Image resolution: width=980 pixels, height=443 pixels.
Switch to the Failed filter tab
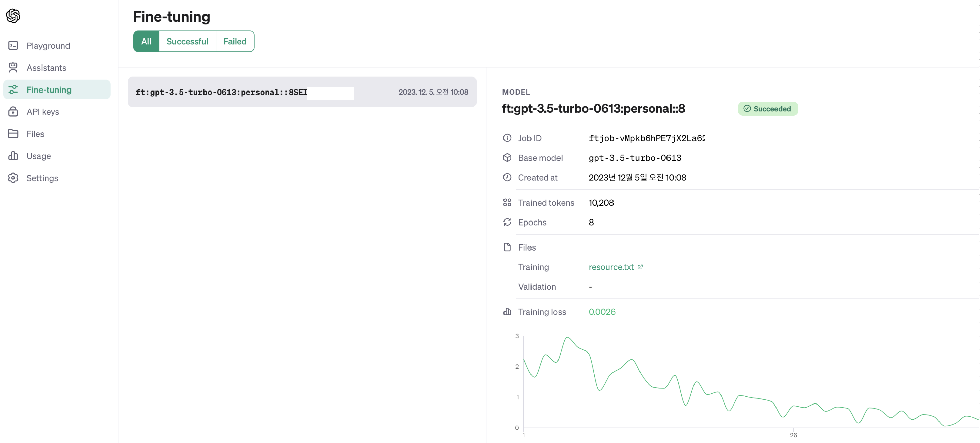235,41
